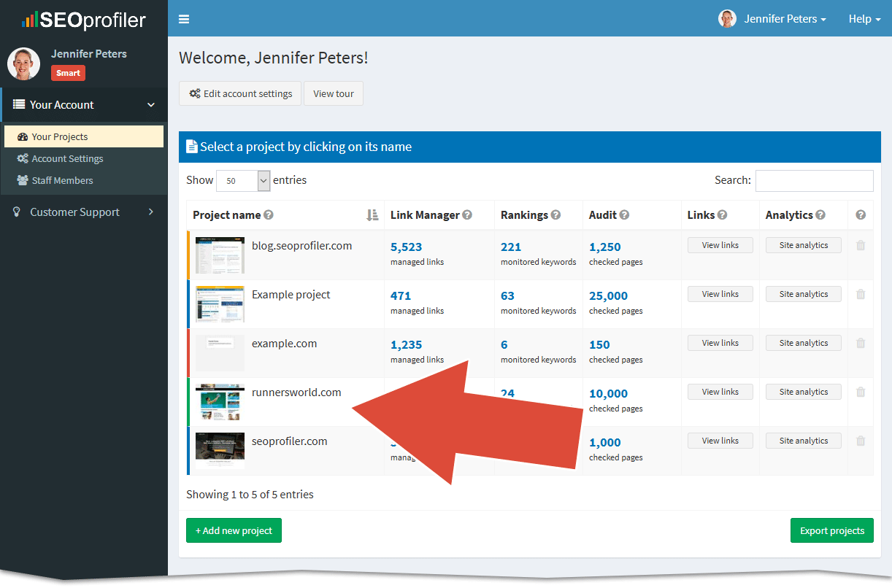Screen dimensions: 892x588
Task: Click the help icon next to Link Manager
Action: coord(467,215)
